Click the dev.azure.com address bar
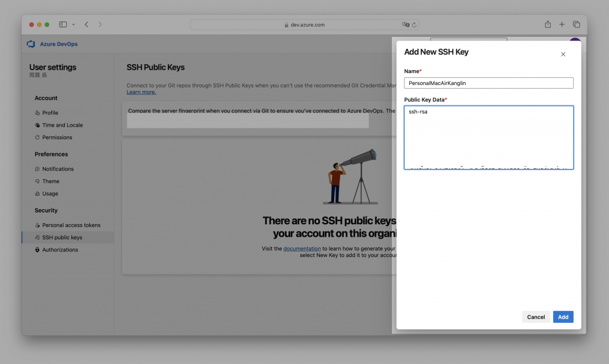This screenshot has height=364, width=609. pyautogui.click(x=304, y=24)
